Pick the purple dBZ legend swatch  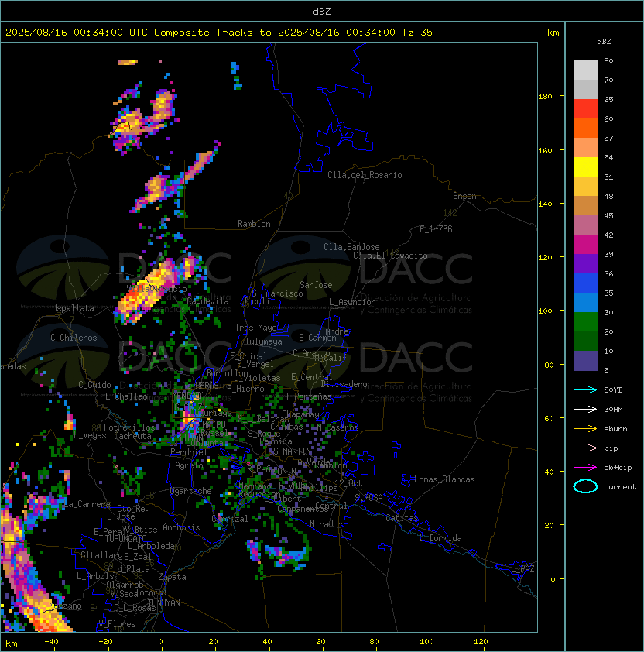(585, 263)
